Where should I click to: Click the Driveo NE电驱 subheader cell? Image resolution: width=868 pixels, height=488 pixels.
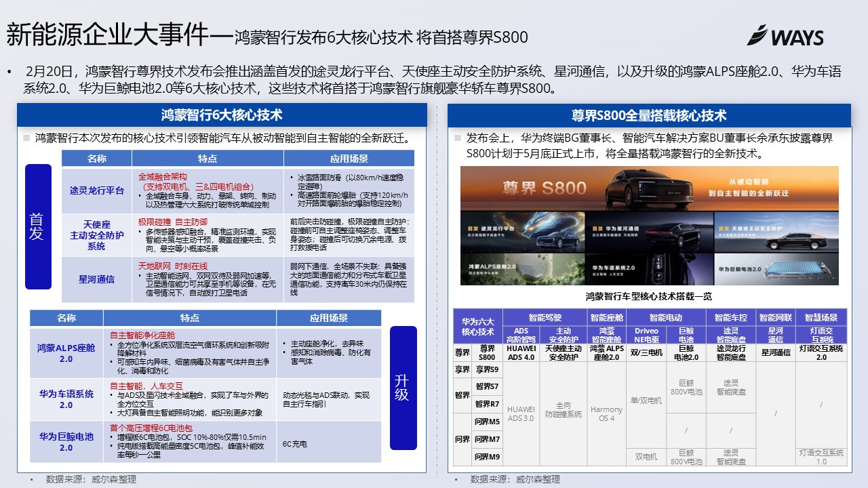[x=646, y=335]
